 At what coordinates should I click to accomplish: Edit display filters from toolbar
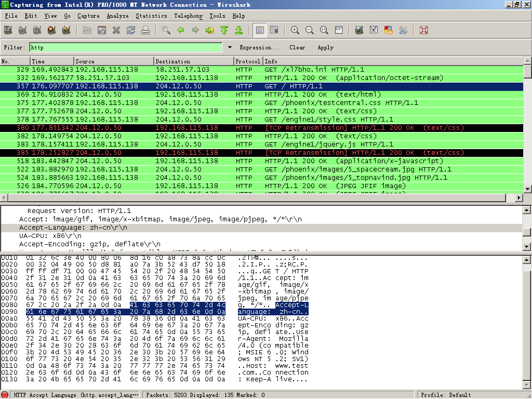(x=374, y=30)
